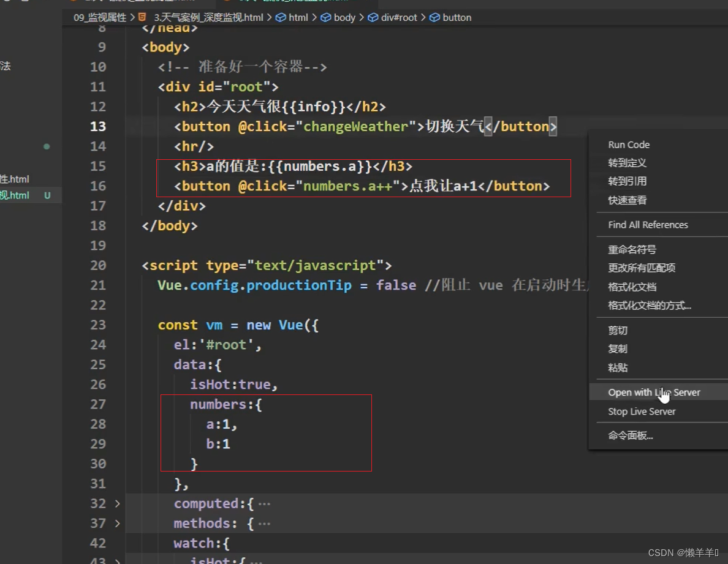Choose 格式化文档 menu option
Screen dimensions: 728x564
tap(632, 287)
